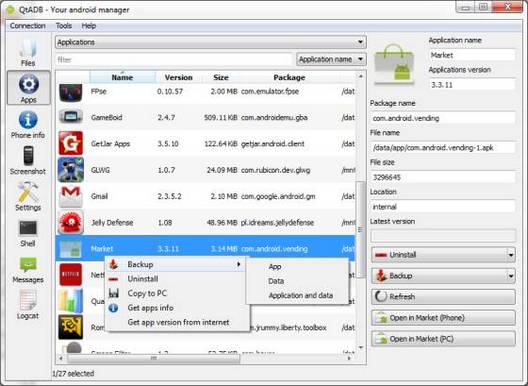Choose Copy to PC from context menu
528x386 pixels.
(x=177, y=293)
